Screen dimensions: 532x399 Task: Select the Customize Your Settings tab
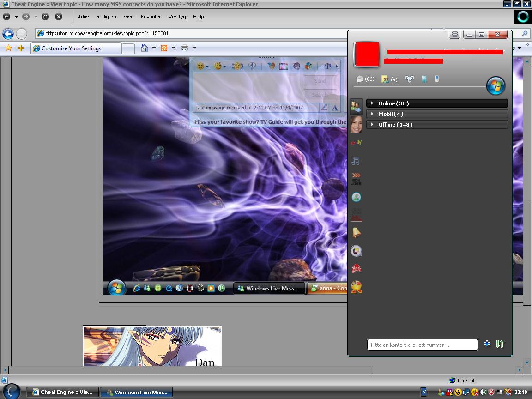pos(75,48)
